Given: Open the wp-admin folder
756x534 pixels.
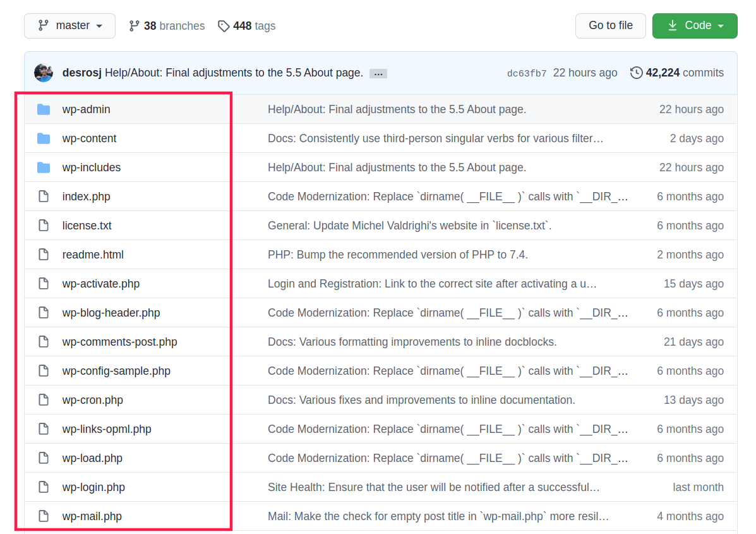Looking at the screenshot, I should click(87, 109).
